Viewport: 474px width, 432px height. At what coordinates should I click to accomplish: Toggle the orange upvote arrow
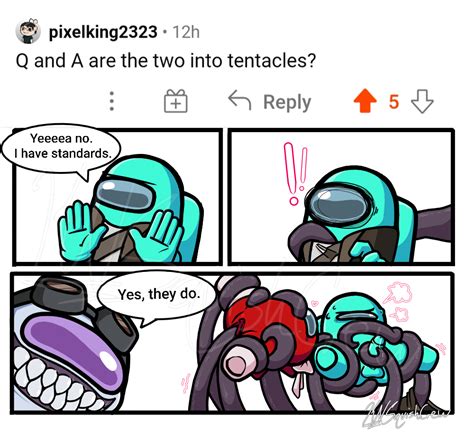click(366, 101)
